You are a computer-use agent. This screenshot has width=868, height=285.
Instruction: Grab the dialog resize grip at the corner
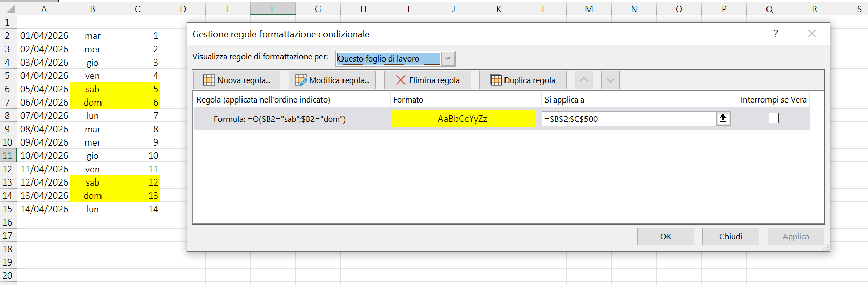[825, 248]
